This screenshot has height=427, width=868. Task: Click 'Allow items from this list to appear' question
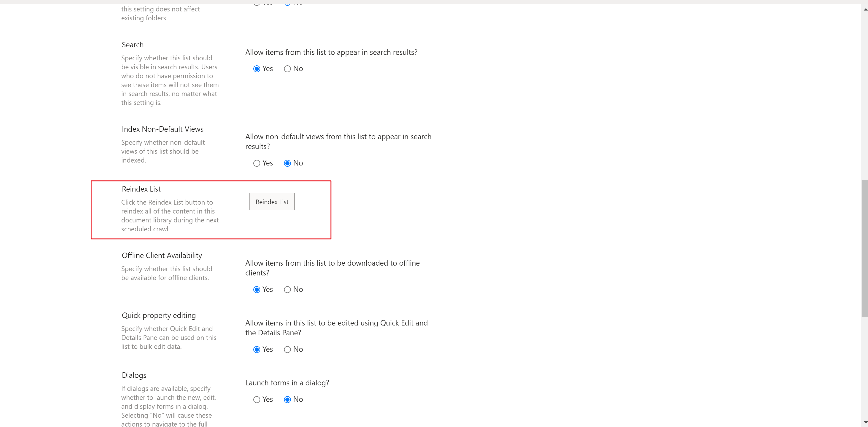331,53
